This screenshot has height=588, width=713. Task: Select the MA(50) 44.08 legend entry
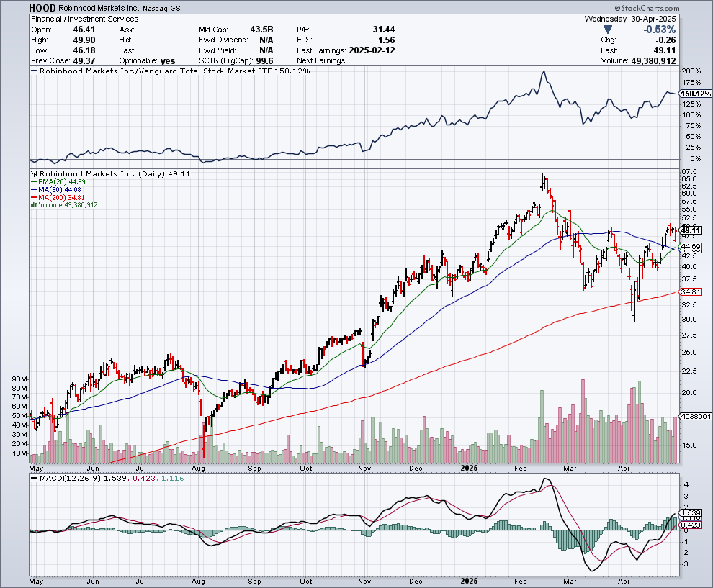pos(56,189)
